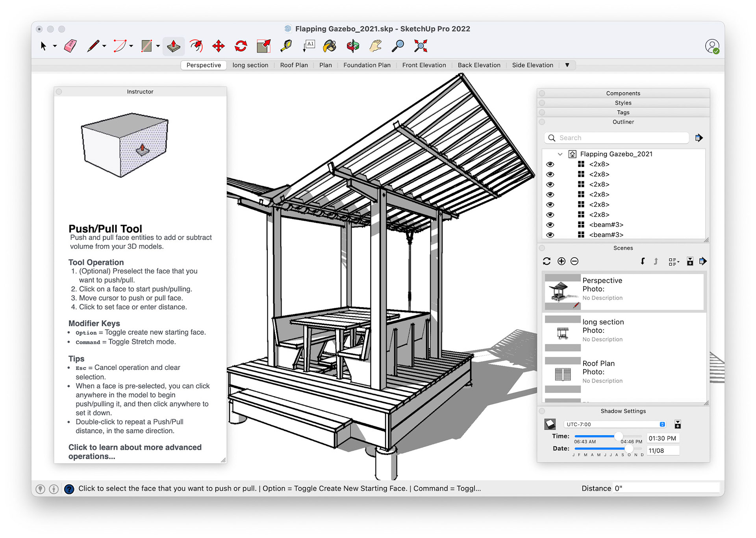Select the Push/Pull tool
Image resolution: width=756 pixels, height=538 pixels.
coord(173,46)
